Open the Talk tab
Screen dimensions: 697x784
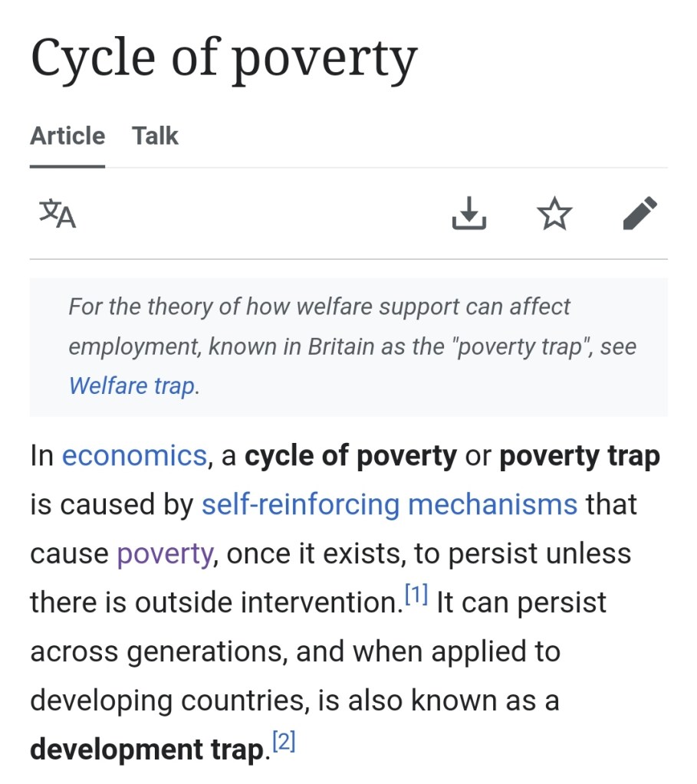155,136
